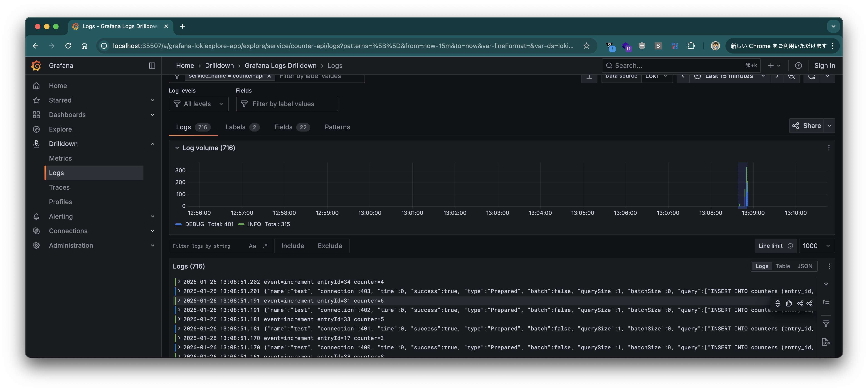Click the LOG file icon in log controls
This screenshot has height=391, width=868.
826,342
